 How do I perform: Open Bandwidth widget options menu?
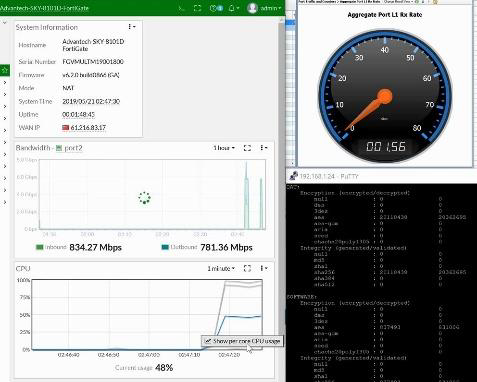[x=264, y=148]
